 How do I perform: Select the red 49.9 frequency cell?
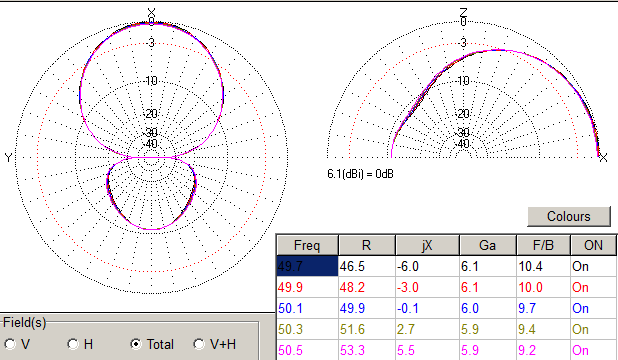(307, 287)
